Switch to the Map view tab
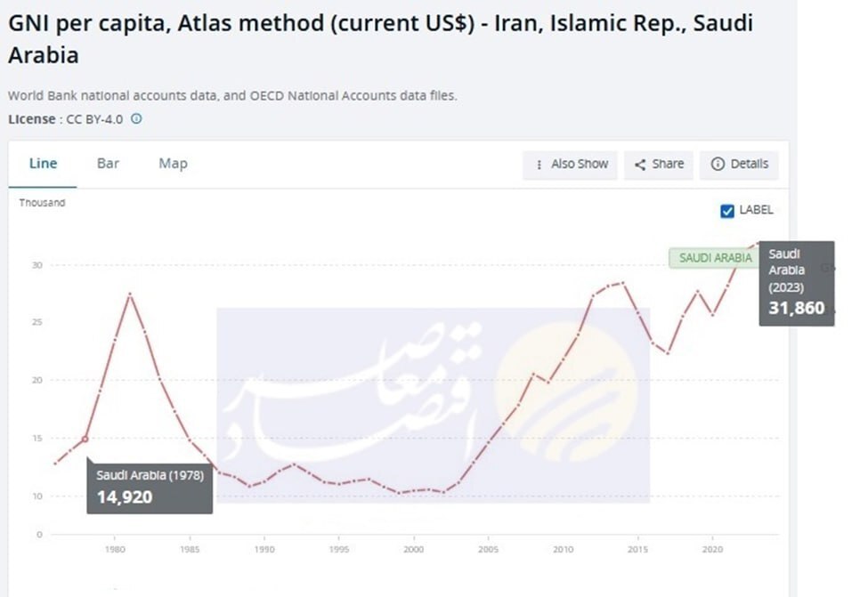868x597 pixels. (x=173, y=164)
